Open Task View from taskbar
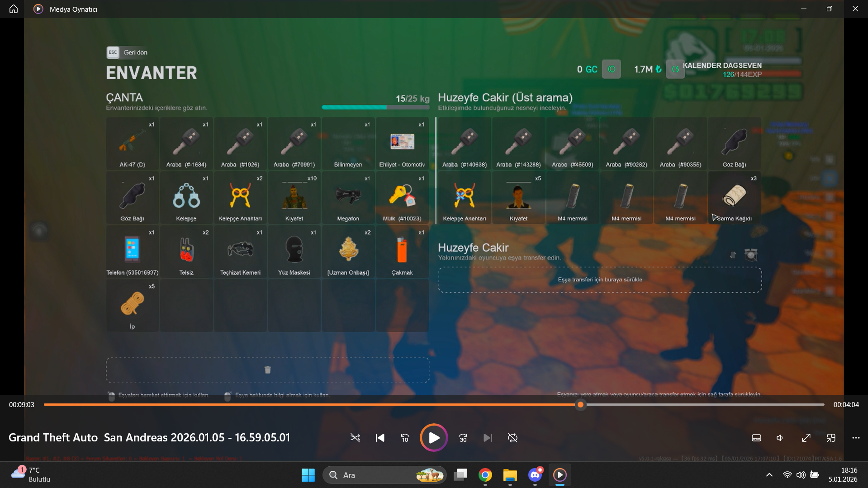Screen dimensions: 868x488 (x=460, y=475)
